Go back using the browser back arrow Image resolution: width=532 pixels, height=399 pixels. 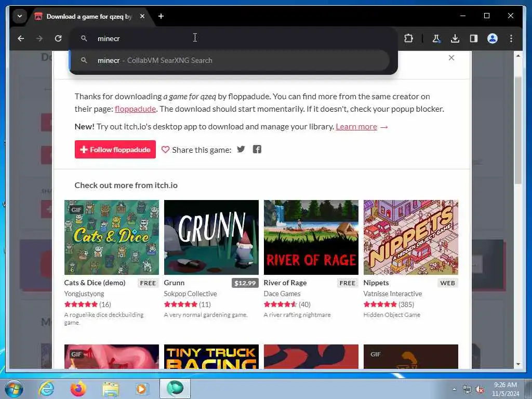pos(21,38)
